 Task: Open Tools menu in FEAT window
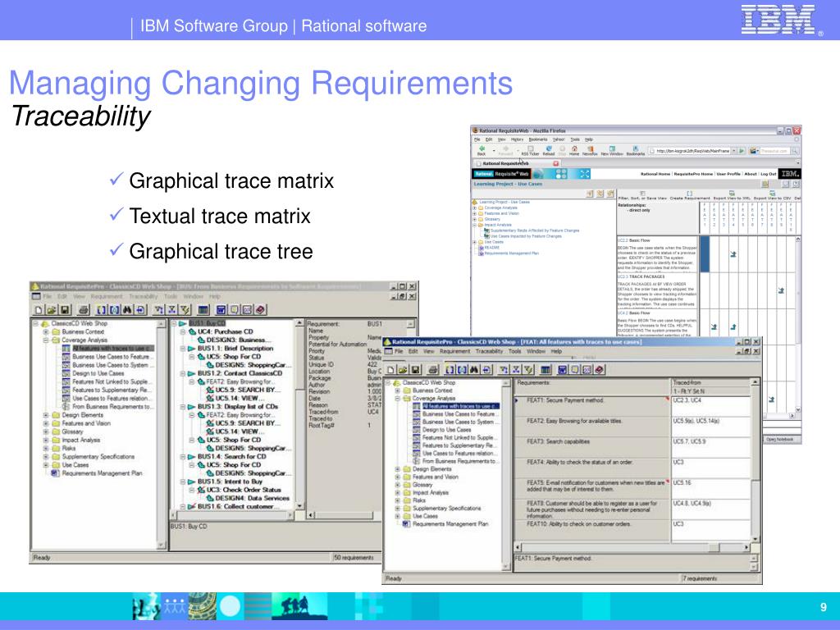click(x=515, y=351)
